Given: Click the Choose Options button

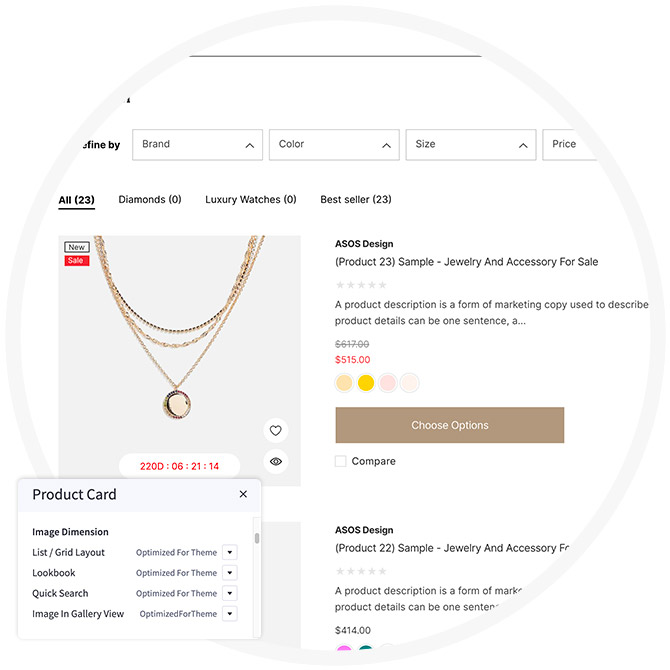Looking at the screenshot, I should pyautogui.click(x=449, y=425).
